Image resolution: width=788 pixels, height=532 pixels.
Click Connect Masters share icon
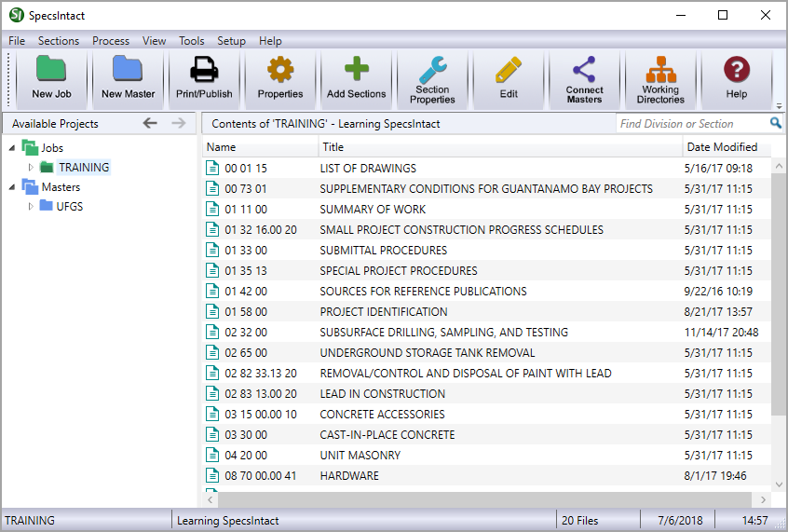584,69
